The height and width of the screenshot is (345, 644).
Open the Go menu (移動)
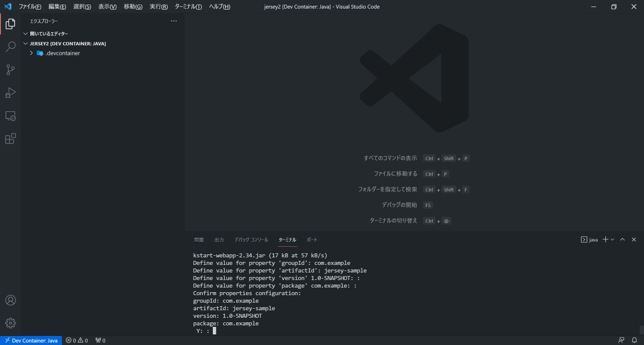pyautogui.click(x=133, y=7)
